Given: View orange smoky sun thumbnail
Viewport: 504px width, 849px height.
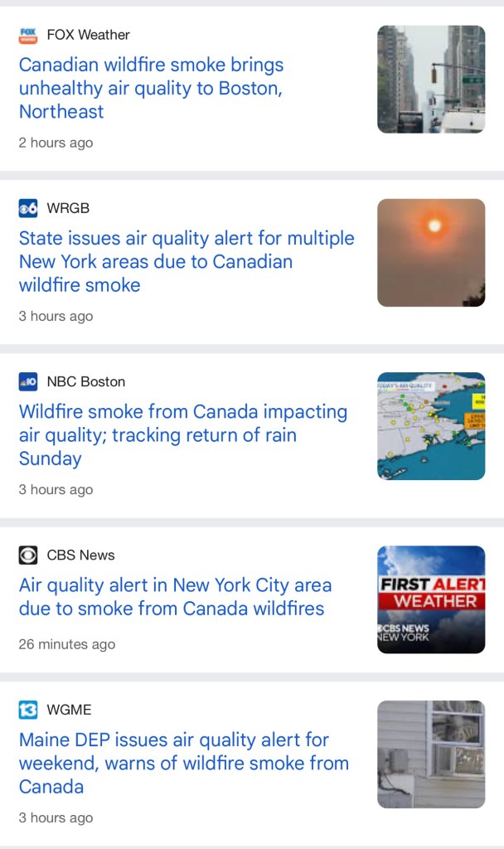Looking at the screenshot, I should [x=431, y=252].
